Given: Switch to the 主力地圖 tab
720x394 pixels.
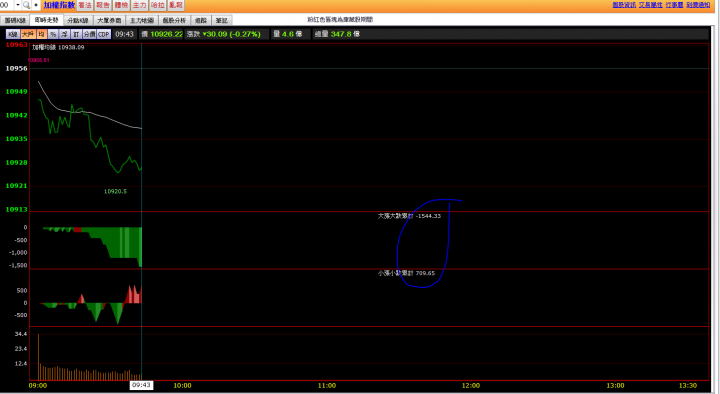Looking at the screenshot, I should pos(141,20).
